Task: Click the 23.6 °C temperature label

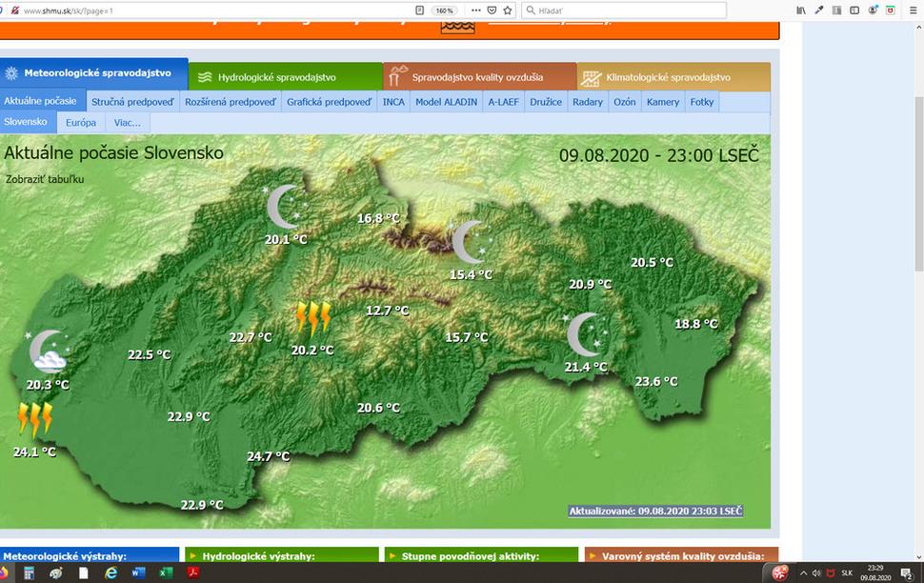Action: [656, 381]
